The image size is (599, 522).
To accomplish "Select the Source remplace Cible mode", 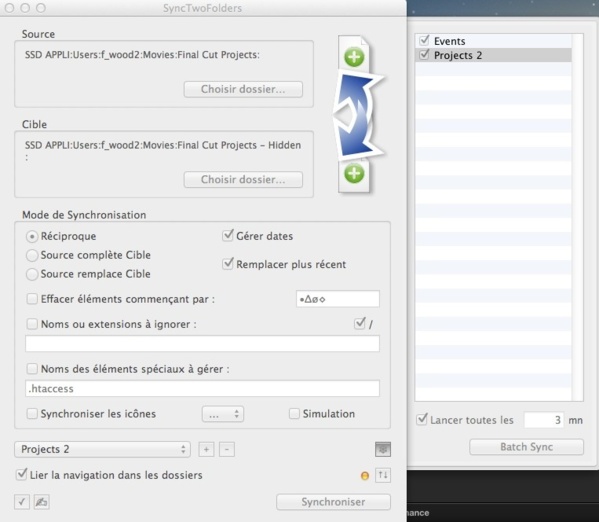I will click(32, 274).
